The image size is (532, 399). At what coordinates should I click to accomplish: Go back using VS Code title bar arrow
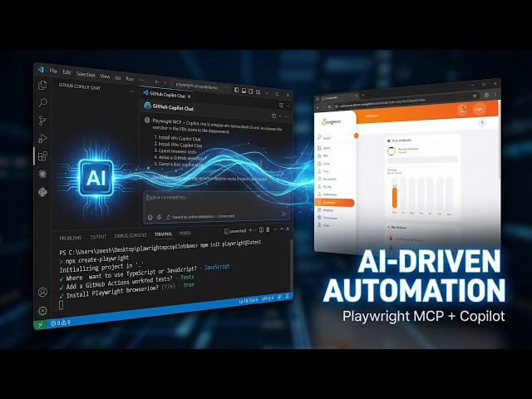pos(157,81)
